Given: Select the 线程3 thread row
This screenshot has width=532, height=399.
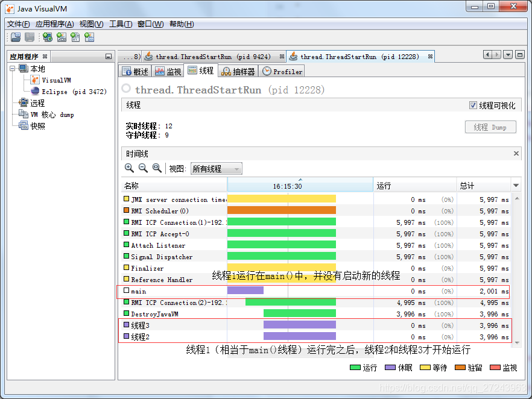Looking at the screenshot, I should click(316, 325).
